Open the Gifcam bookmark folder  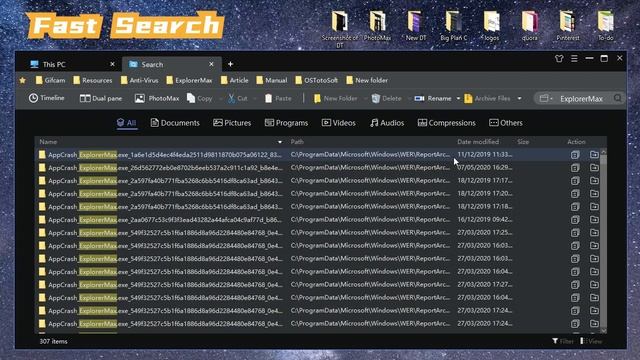(50, 80)
